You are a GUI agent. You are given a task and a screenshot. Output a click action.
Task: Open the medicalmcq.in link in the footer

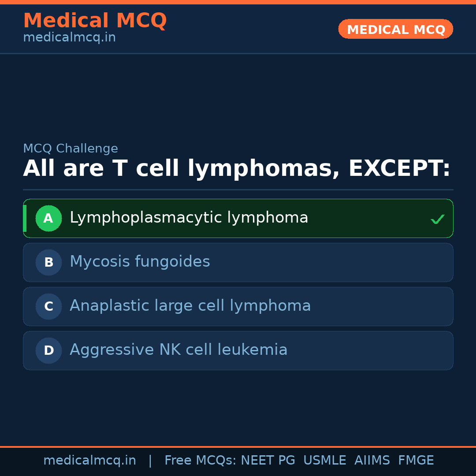89,461
